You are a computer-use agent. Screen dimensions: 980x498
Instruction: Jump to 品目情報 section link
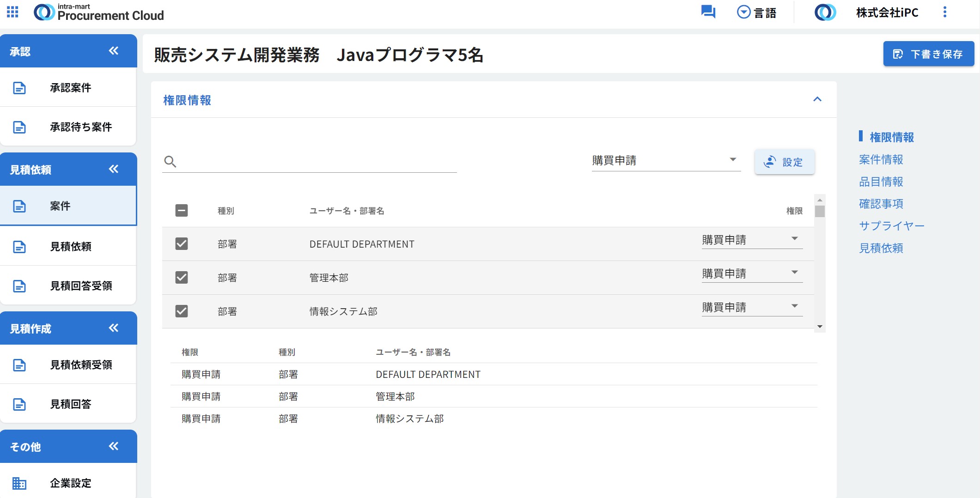click(881, 182)
